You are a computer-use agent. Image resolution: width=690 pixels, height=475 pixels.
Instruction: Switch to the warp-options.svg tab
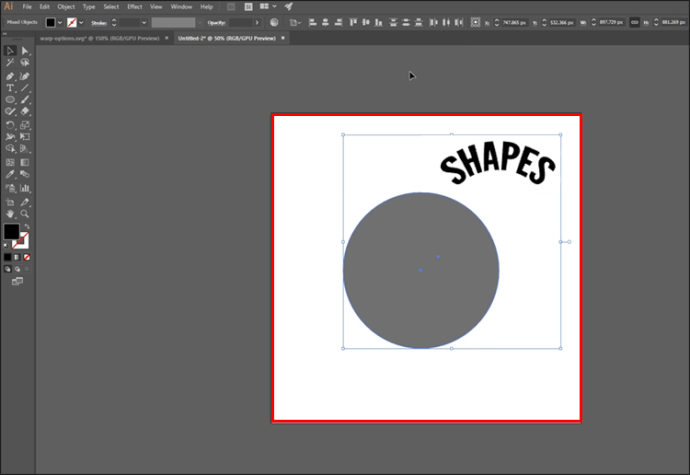pyautogui.click(x=99, y=38)
